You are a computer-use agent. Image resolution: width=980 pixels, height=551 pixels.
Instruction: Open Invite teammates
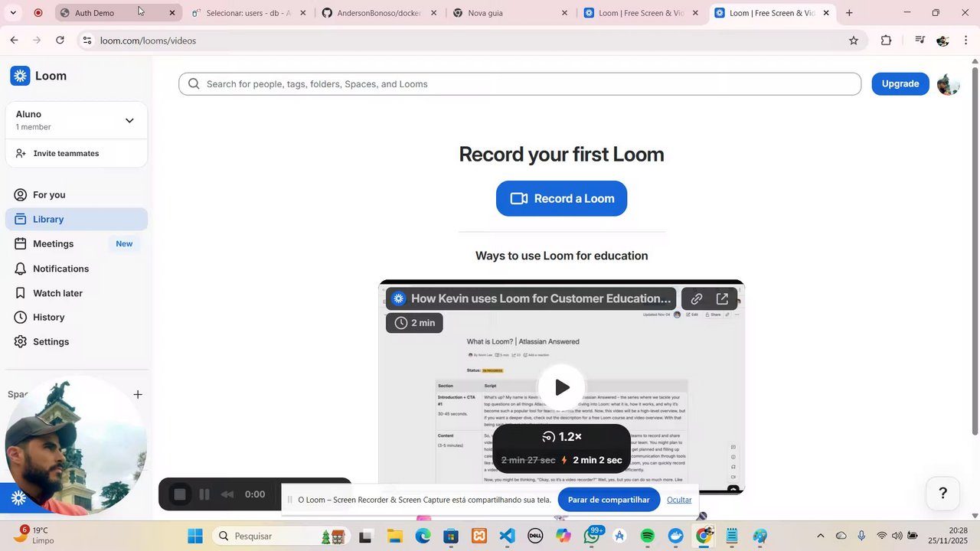tap(66, 153)
